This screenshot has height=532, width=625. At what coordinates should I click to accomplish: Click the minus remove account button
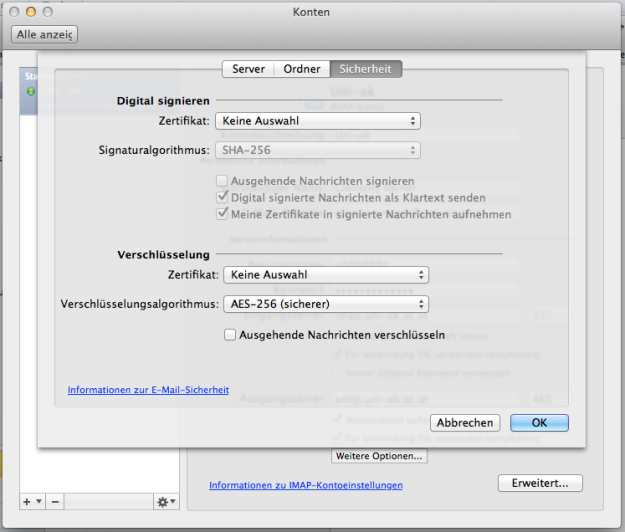(55, 500)
